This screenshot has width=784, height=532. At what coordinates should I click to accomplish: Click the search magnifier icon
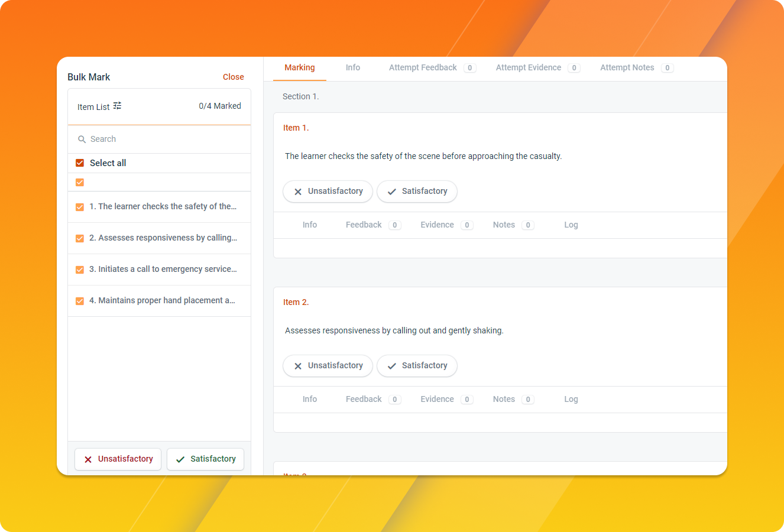click(82, 140)
